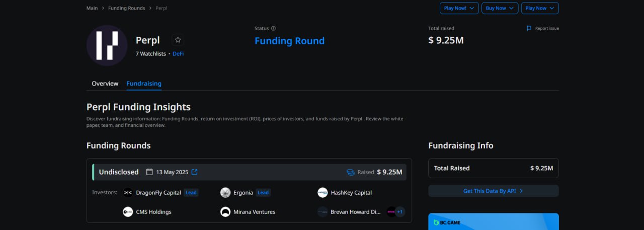Click the Status info icon
The height and width of the screenshot is (230, 644).
(x=273, y=29)
